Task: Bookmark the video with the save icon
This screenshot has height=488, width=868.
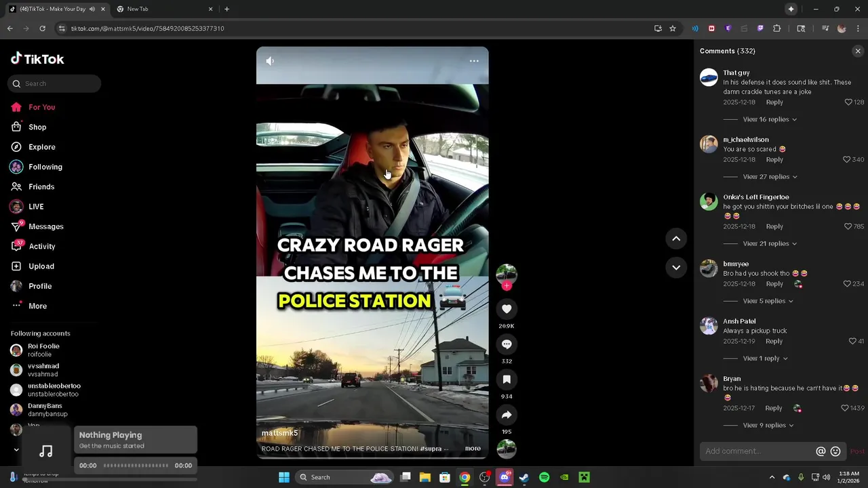Action: click(x=507, y=380)
